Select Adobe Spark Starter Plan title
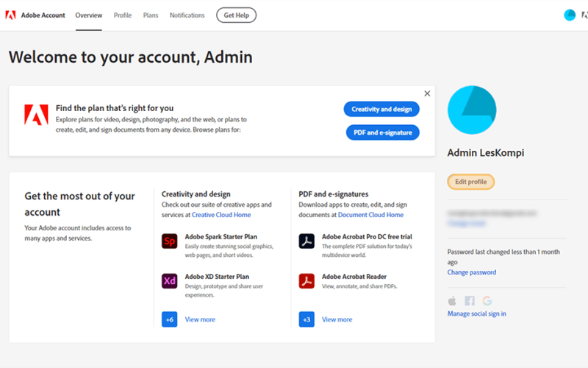Image resolution: width=588 pixels, height=368 pixels. pyautogui.click(x=221, y=236)
